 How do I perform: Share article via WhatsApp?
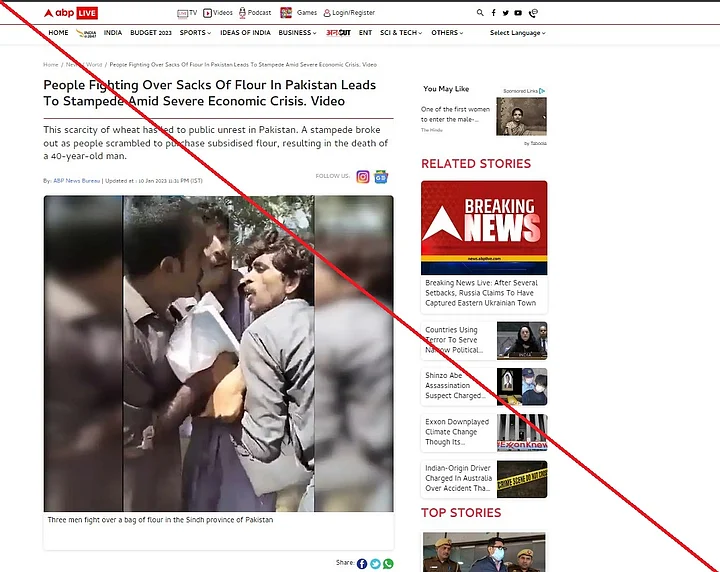pyautogui.click(x=388, y=564)
